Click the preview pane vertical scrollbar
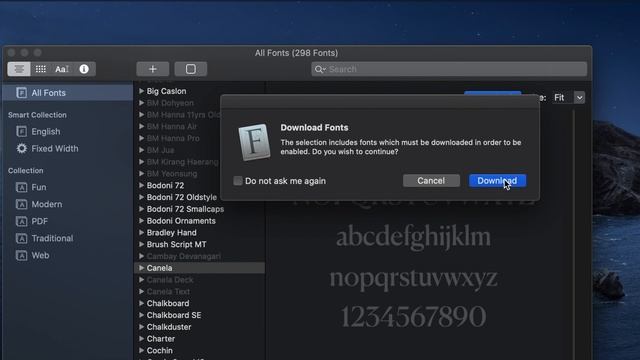Viewport: 640px width, 360px height. [x=573, y=235]
